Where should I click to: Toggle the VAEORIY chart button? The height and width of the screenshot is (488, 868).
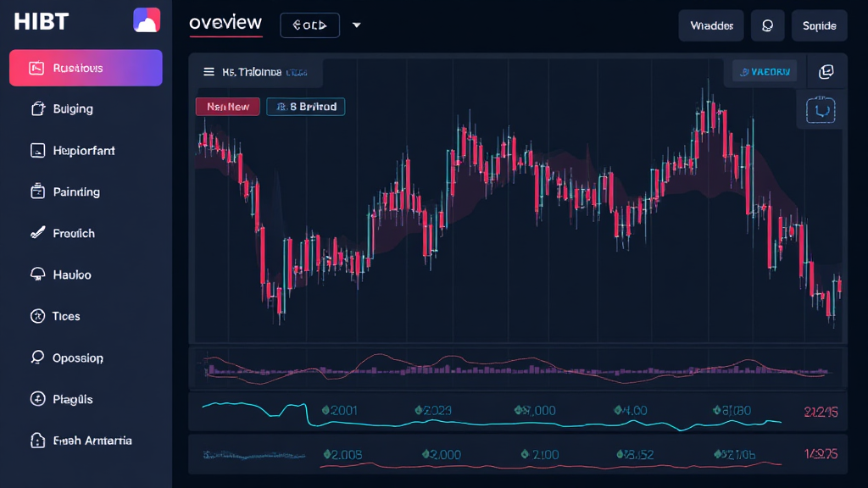coord(765,72)
